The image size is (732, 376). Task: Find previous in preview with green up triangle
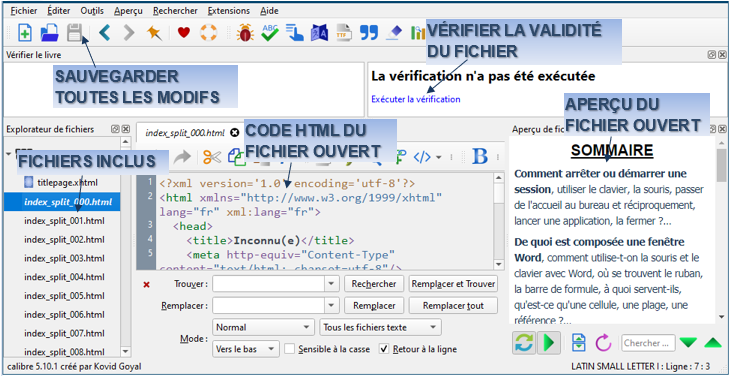coord(712,343)
